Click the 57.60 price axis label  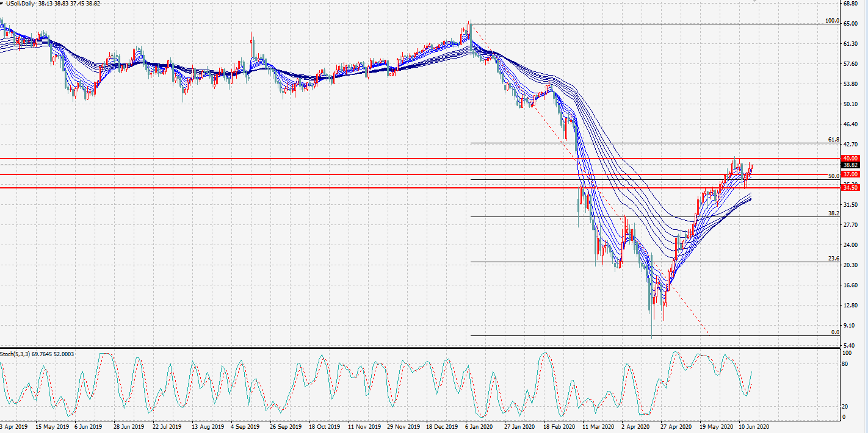click(851, 64)
